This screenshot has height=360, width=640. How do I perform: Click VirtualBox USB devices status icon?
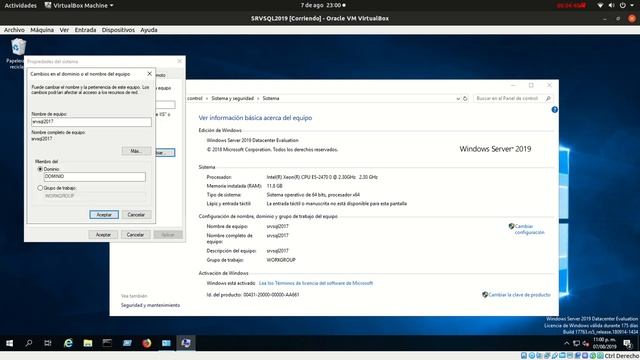[x=555, y=356]
